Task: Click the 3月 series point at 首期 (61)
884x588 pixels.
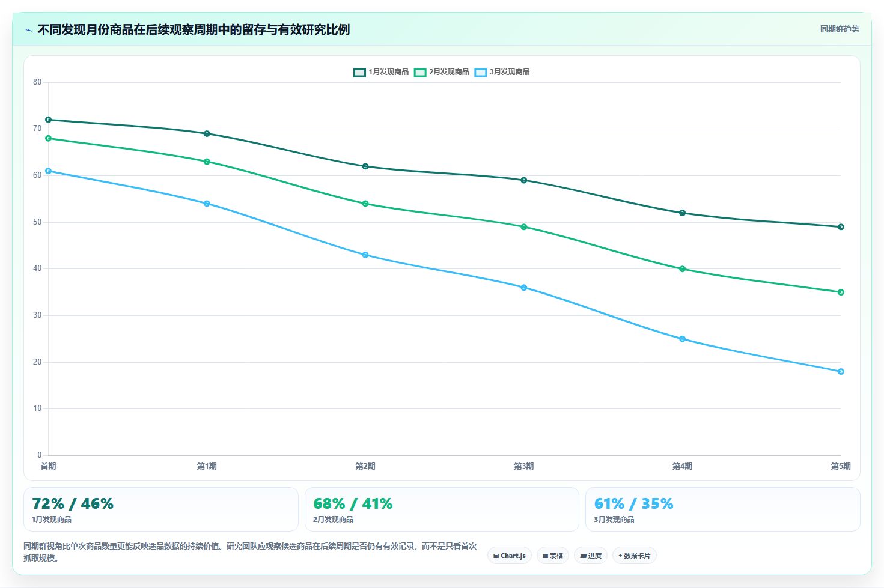Action: pyautogui.click(x=49, y=171)
